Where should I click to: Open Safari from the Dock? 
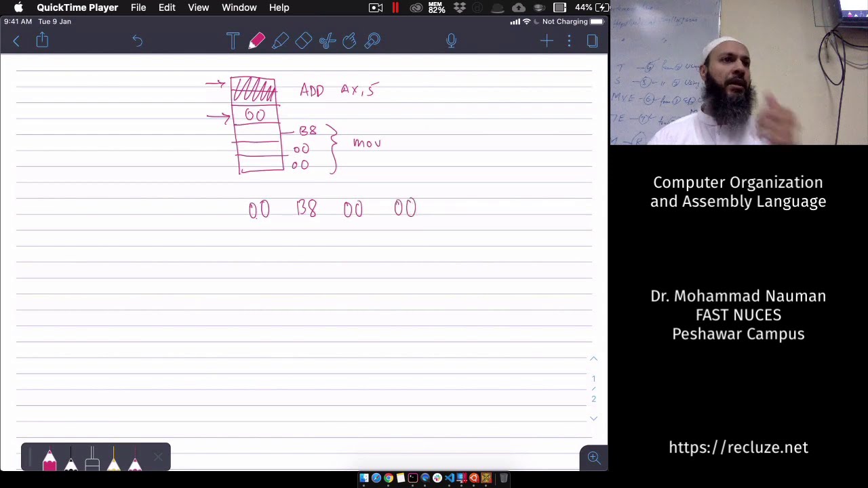click(376, 478)
